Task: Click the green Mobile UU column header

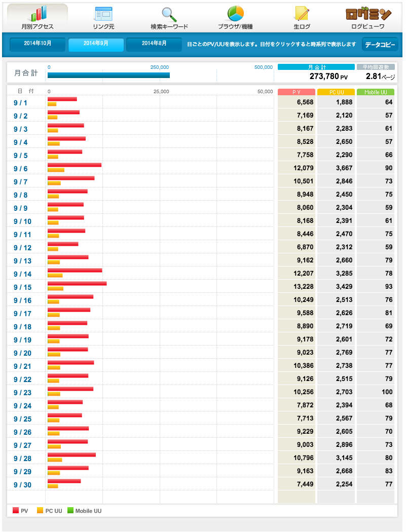Action: pyautogui.click(x=376, y=92)
